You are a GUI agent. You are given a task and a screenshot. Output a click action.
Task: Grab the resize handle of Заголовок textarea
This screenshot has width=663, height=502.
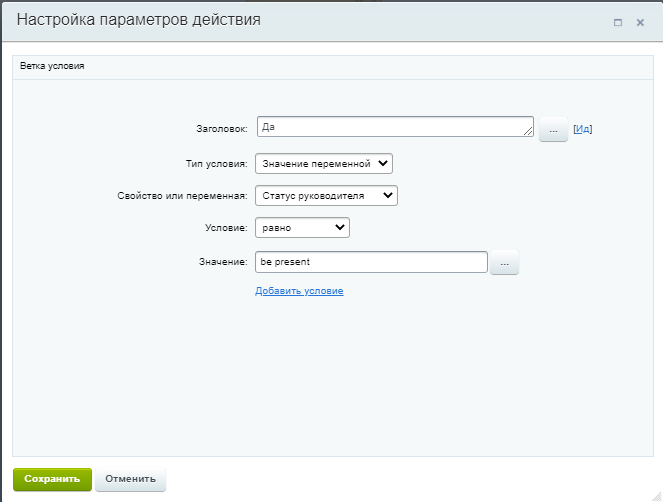point(528,132)
